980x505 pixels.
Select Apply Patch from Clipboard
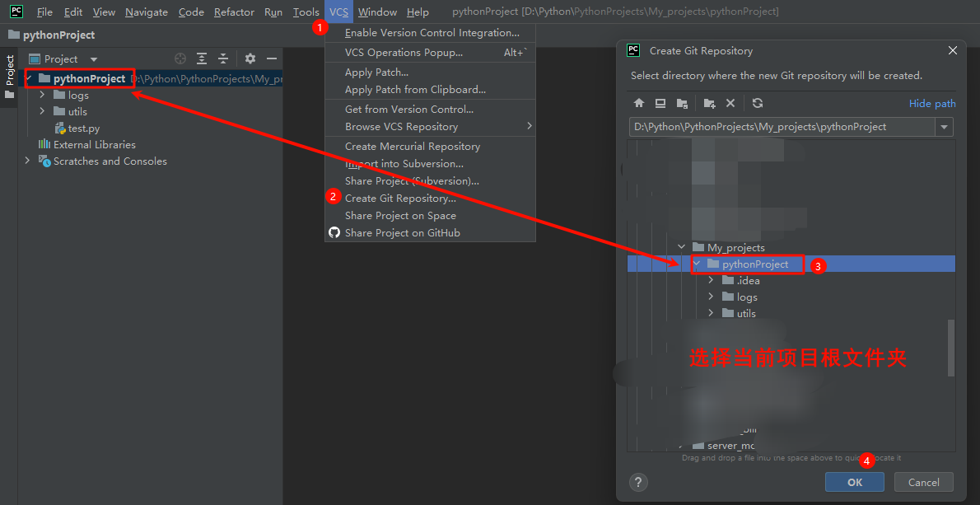[430, 89]
